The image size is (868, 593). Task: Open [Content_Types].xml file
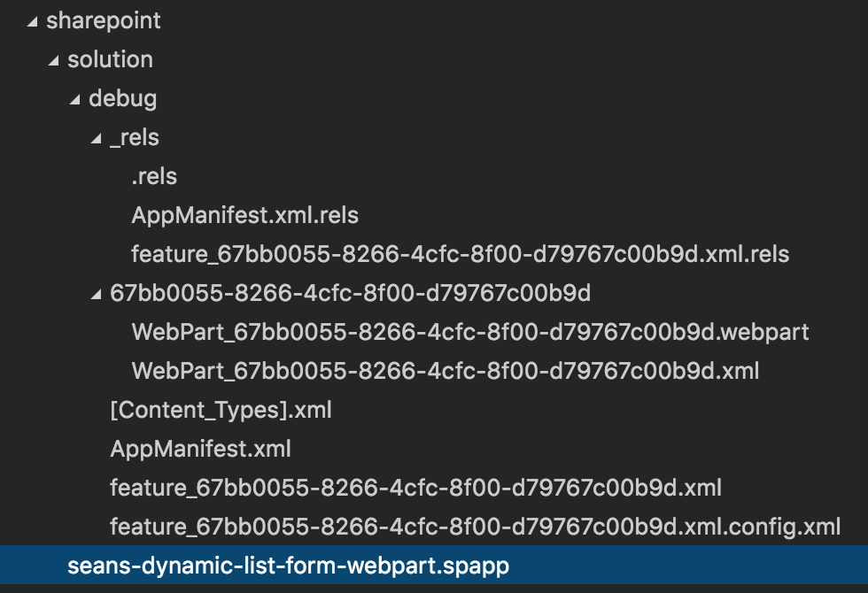(221, 410)
